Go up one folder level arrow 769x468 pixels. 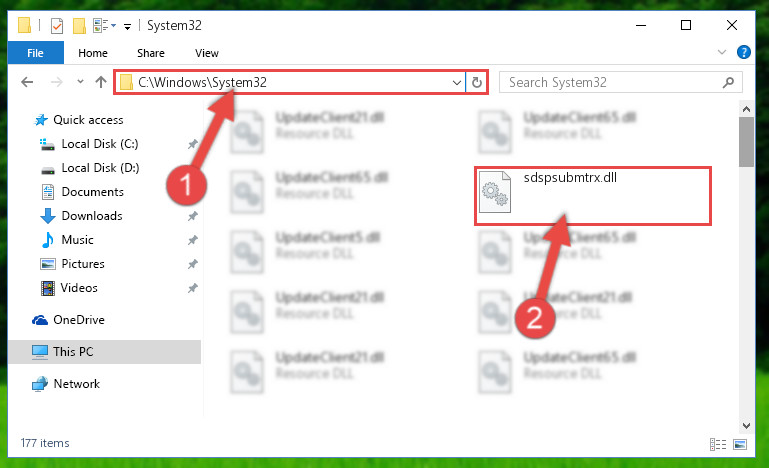101,82
